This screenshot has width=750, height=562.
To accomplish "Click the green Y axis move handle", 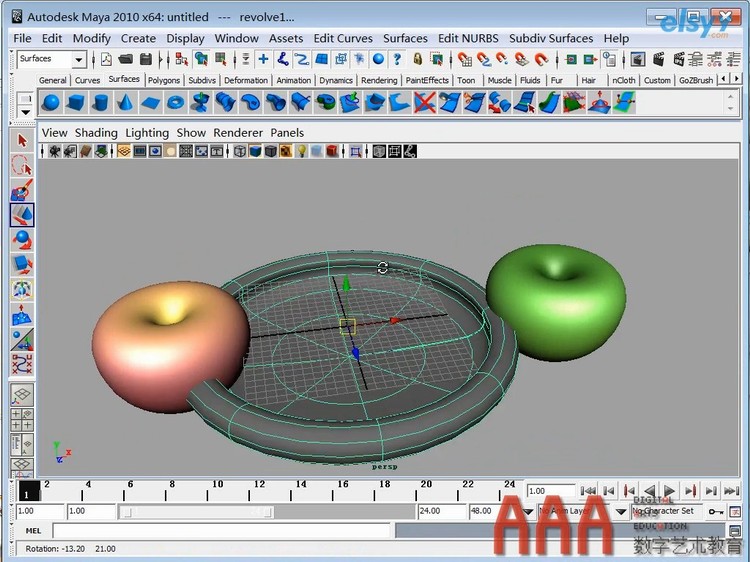I will 346,284.
